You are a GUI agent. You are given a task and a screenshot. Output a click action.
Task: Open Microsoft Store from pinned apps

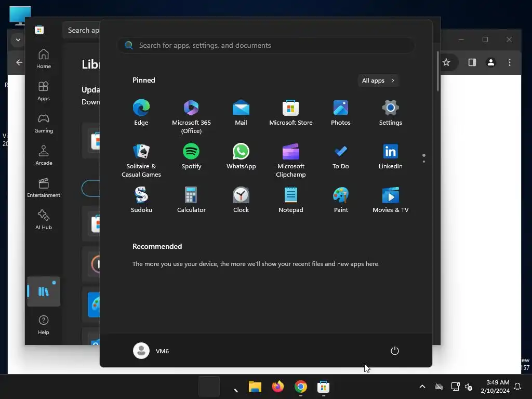coord(291,113)
